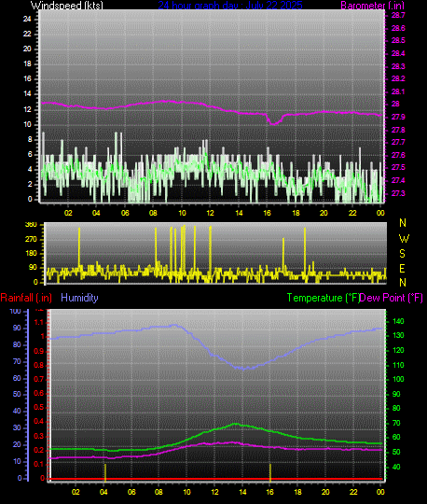This screenshot has width=427, height=504.
Task: Click the 12 hour label under windspeed graph
Action: click(210, 213)
